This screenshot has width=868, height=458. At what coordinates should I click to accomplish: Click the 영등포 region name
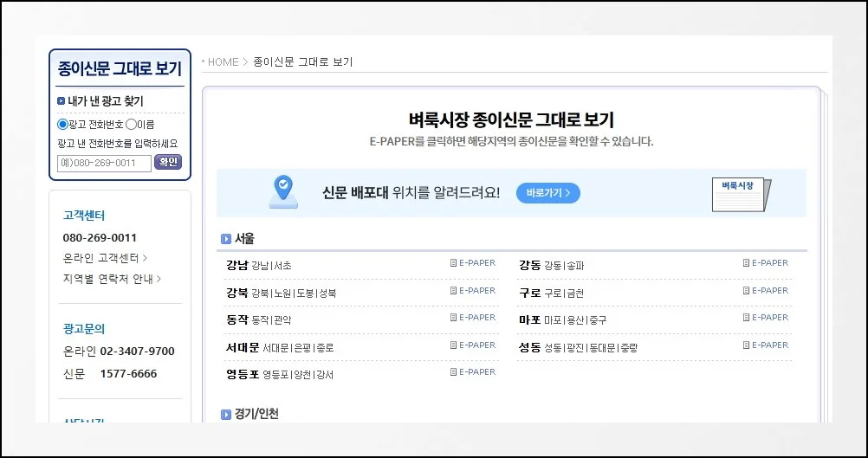point(243,375)
